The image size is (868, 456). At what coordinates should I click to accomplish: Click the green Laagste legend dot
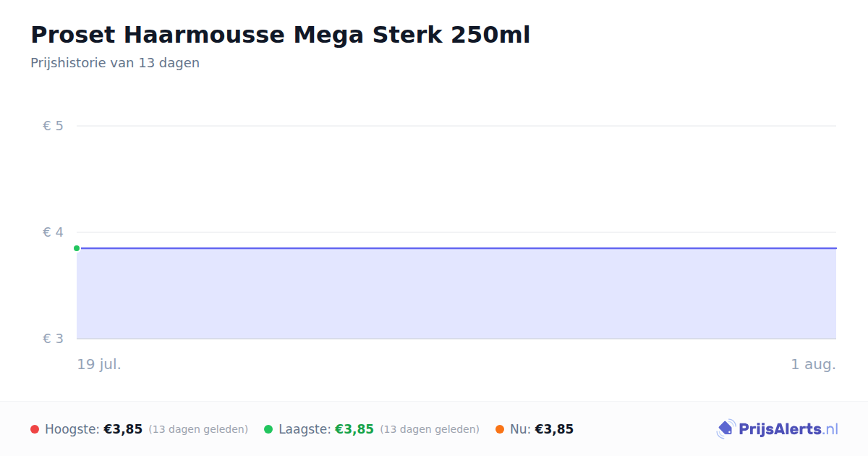click(x=268, y=429)
